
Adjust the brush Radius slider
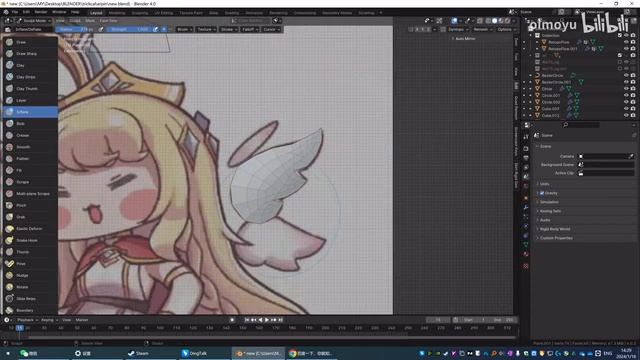(76, 29)
